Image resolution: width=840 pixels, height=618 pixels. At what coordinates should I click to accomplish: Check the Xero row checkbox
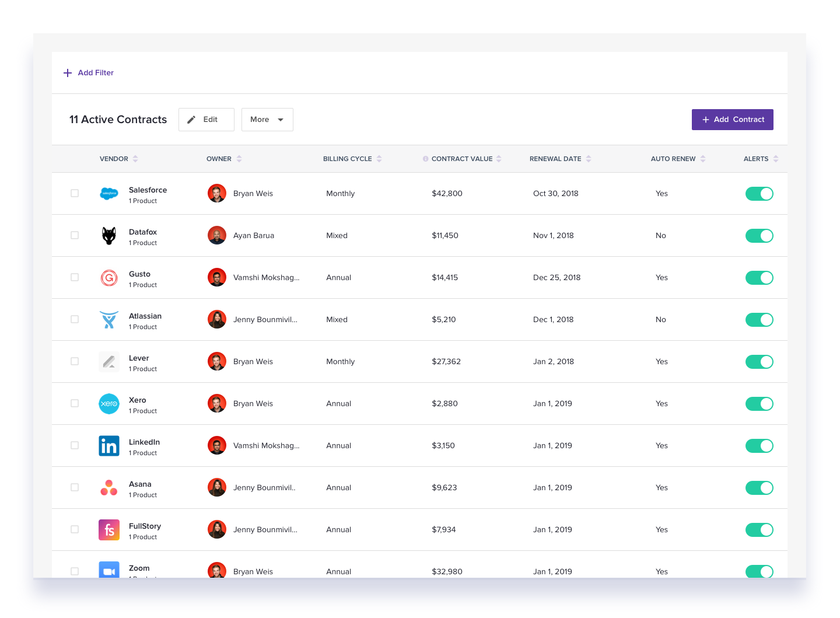coord(75,403)
